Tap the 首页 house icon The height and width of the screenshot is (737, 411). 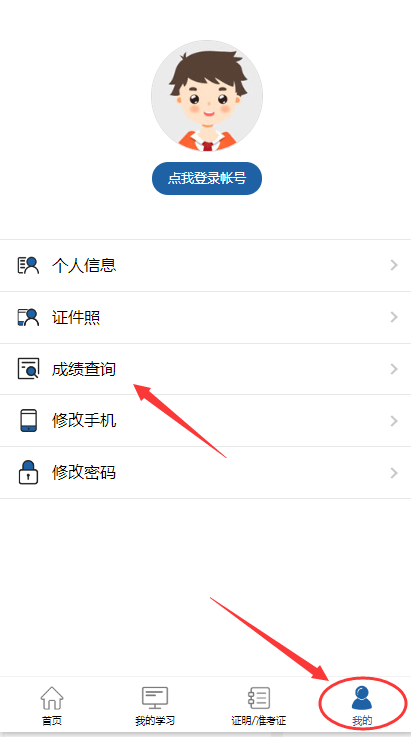click(x=52, y=698)
